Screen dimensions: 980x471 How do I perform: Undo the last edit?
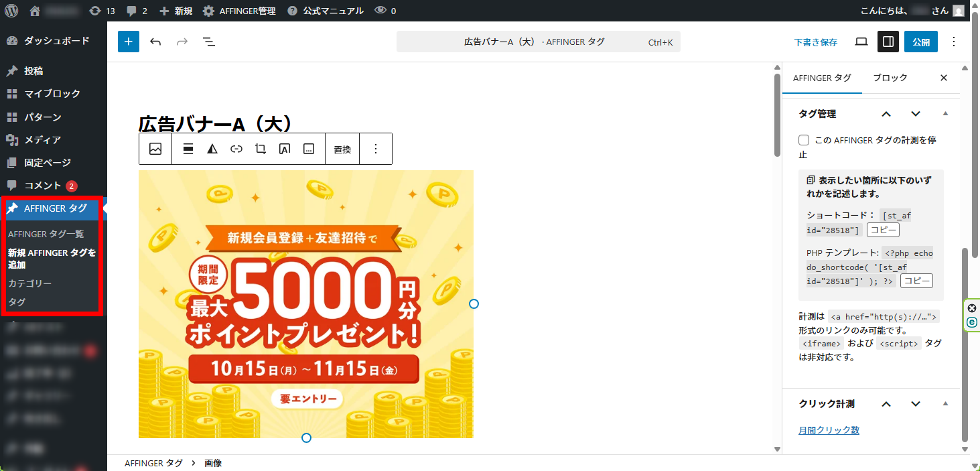click(x=155, y=42)
